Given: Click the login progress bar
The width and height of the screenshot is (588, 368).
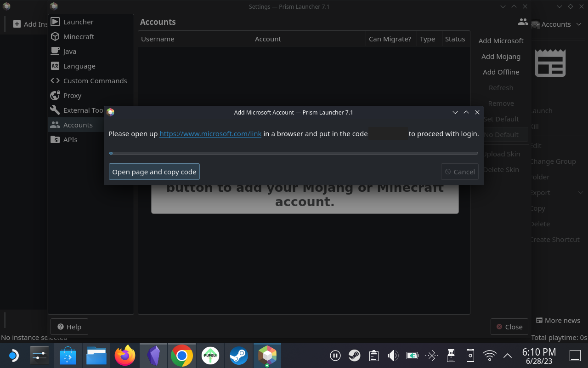Looking at the screenshot, I should [x=294, y=153].
